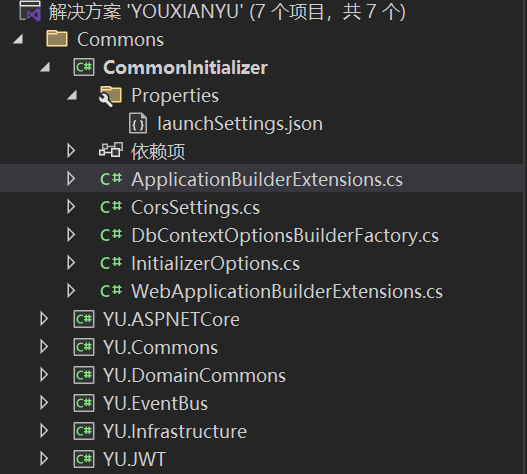
Task: Expand the YU.ASPNETCore project
Action: (x=44, y=319)
